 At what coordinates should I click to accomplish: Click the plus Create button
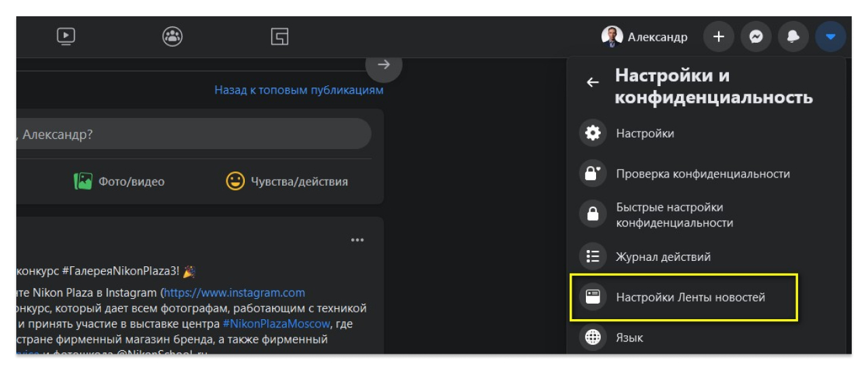point(719,37)
